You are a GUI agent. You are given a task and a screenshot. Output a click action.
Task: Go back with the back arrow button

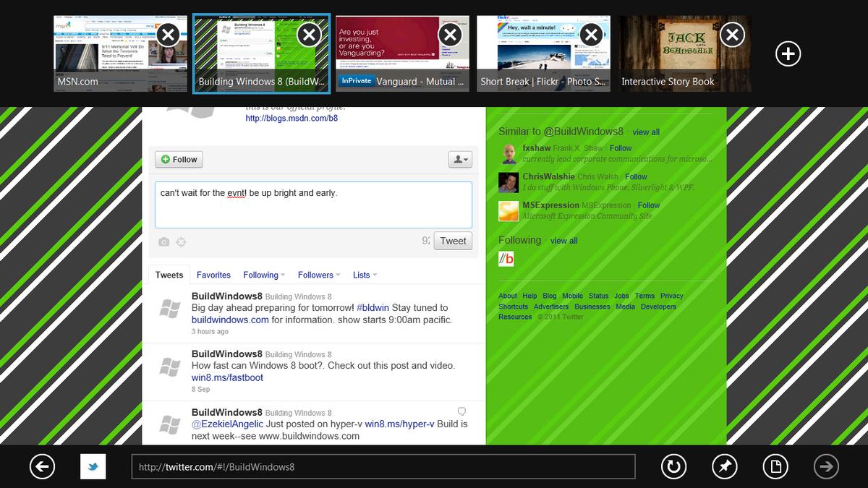[42, 466]
